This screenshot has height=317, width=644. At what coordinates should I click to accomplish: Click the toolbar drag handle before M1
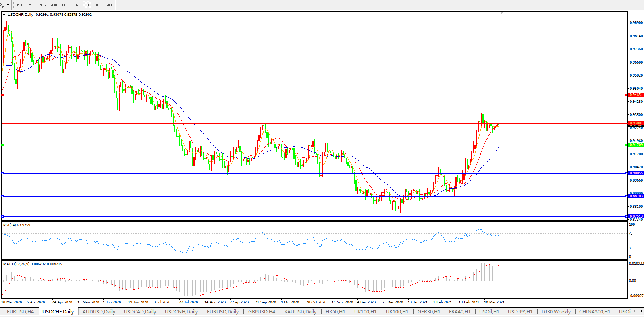[13, 5]
